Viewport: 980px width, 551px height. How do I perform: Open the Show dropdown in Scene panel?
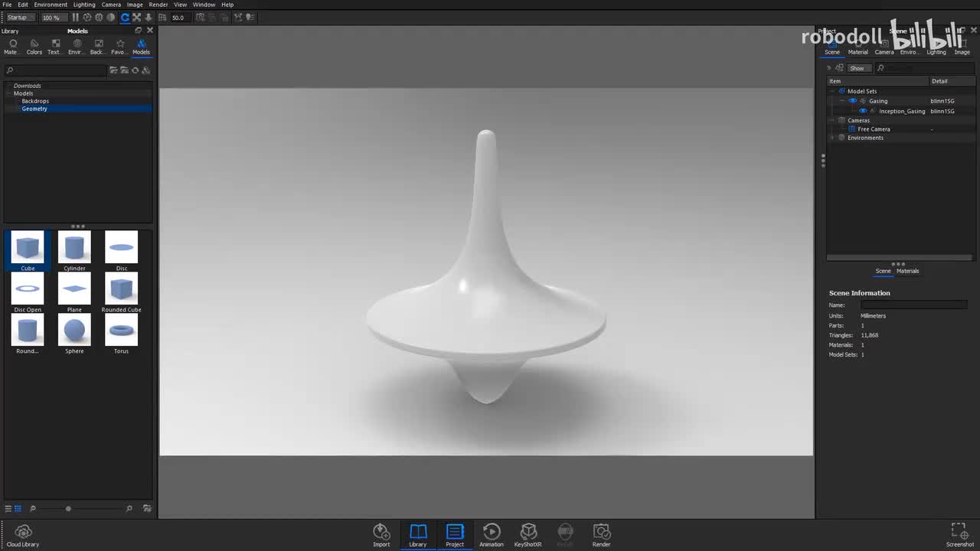860,68
